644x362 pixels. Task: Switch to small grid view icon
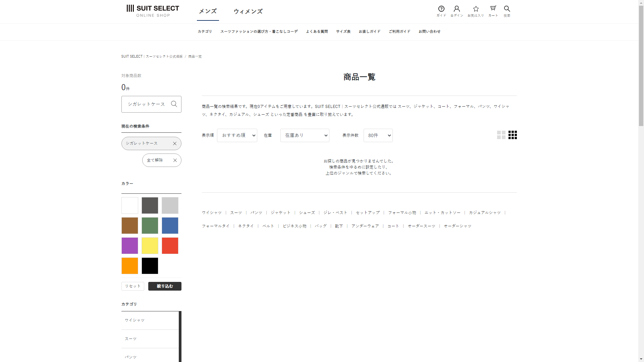click(513, 135)
